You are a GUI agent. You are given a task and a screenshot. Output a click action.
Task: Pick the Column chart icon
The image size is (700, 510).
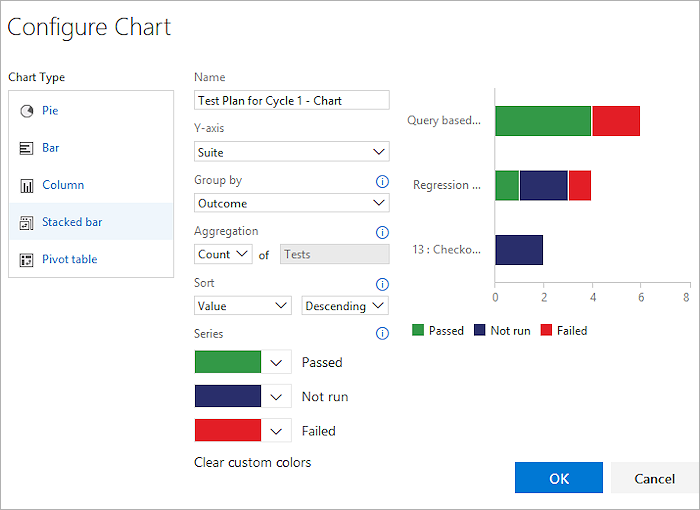click(26, 185)
